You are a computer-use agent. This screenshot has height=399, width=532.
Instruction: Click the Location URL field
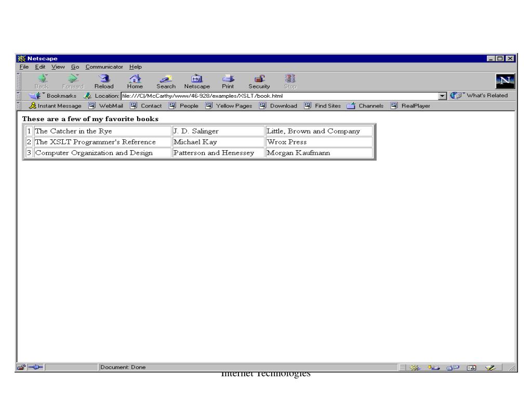[x=280, y=96]
